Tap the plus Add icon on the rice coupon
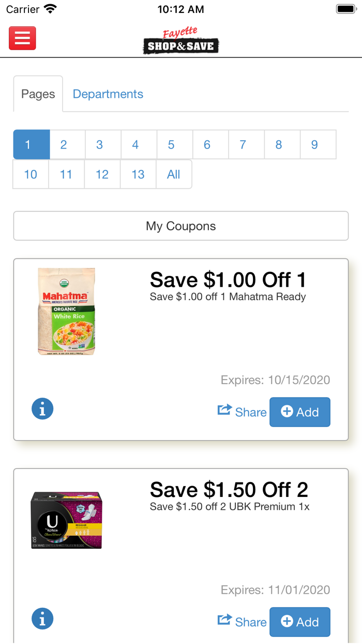The width and height of the screenshot is (362, 644). pos(286,412)
